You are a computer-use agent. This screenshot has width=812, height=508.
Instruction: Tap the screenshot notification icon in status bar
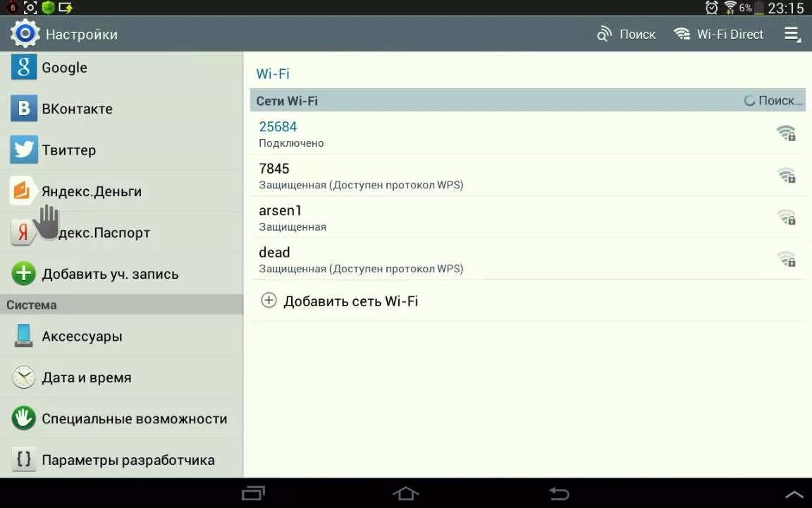pos(30,8)
